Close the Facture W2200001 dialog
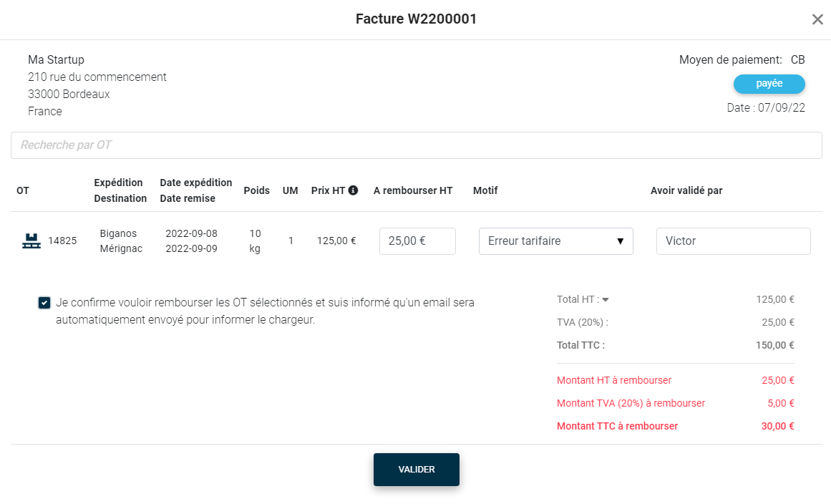The image size is (831, 504). coord(817,19)
